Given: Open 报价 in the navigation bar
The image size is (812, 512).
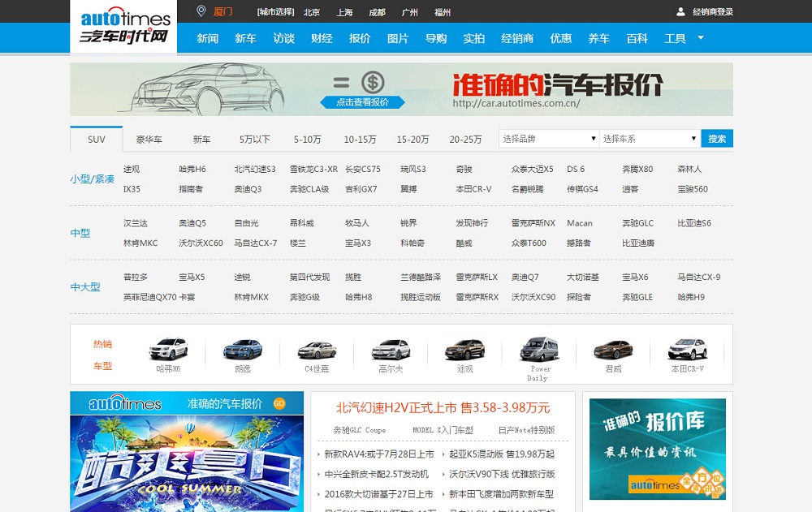Looking at the screenshot, I should point(360,38).
